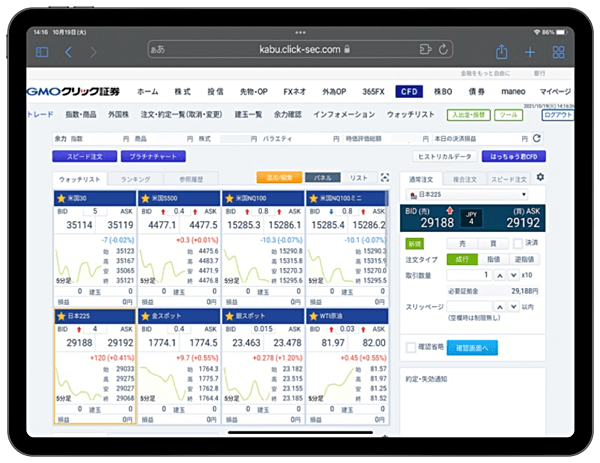Click BID price 29188 in order panel

coord(437,223)
